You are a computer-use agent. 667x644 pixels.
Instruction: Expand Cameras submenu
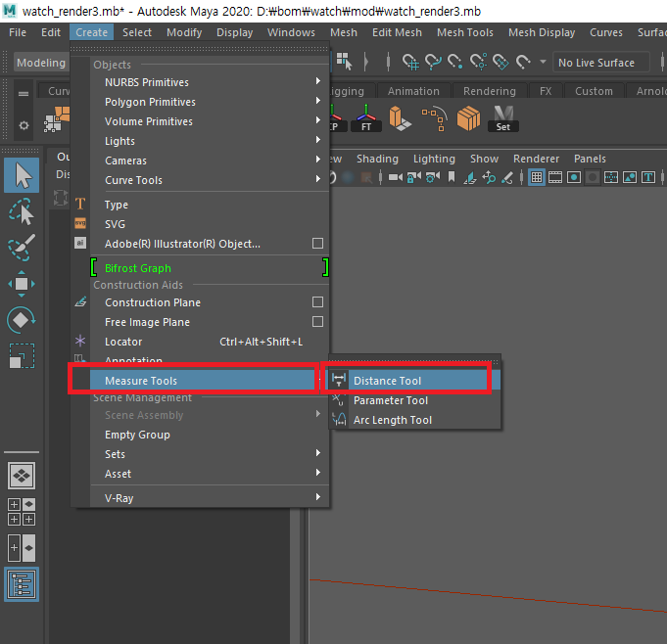click(210, 161)
